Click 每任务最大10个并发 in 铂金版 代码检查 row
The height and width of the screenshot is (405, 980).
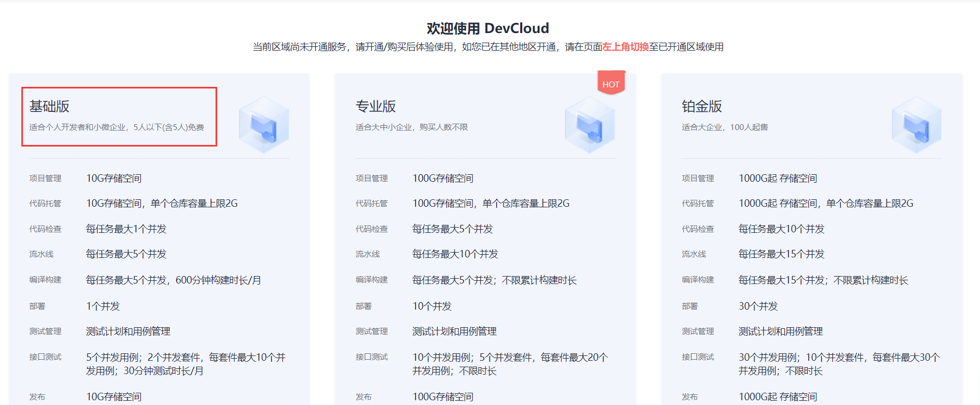782,229
